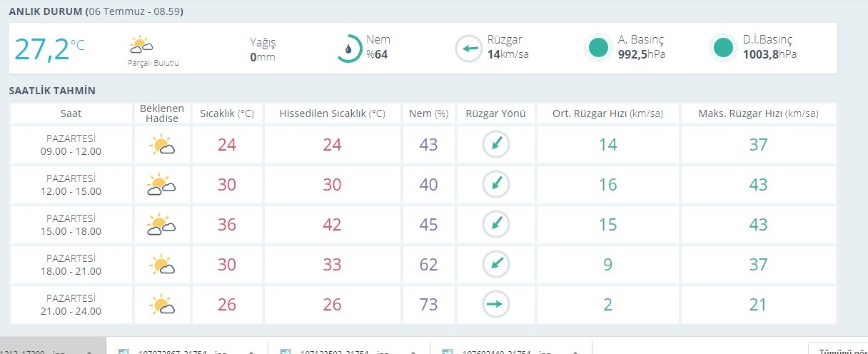Click the weather icon for 15.00 - 18.00

click(x=162, y=225)
